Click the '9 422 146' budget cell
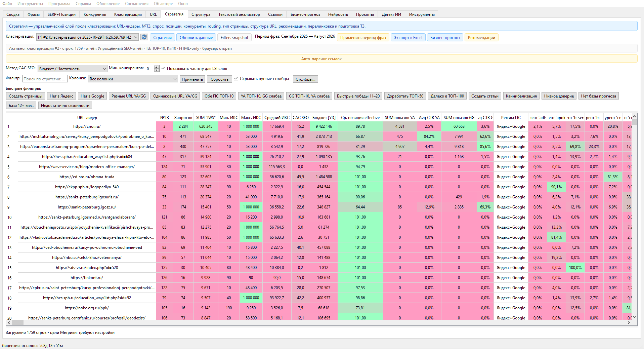The height and width of the screenshot is (349, 644). click(324, 126)
